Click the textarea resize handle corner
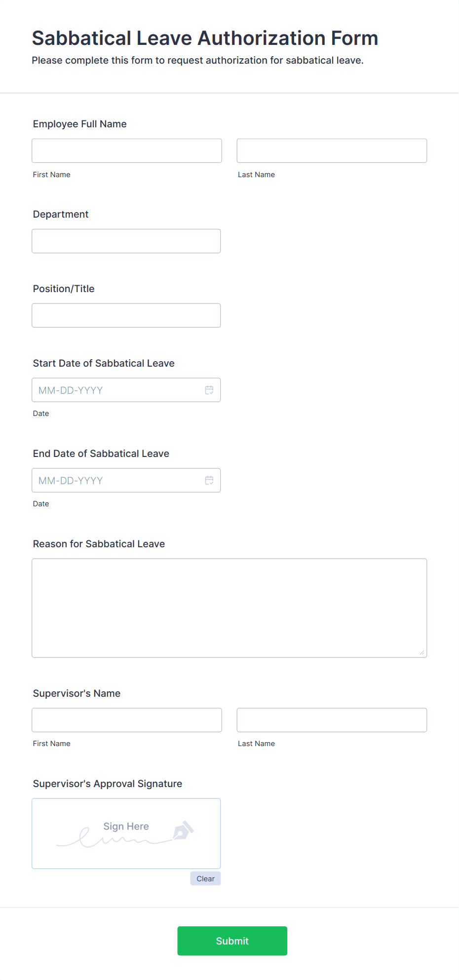The image size is (459, 980). coord(422,652)
